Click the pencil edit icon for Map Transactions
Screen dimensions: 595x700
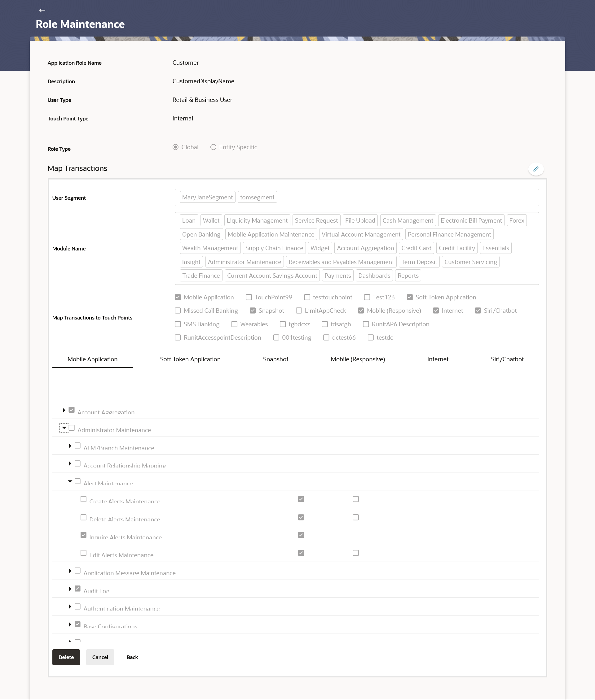(x=535, y=169)
